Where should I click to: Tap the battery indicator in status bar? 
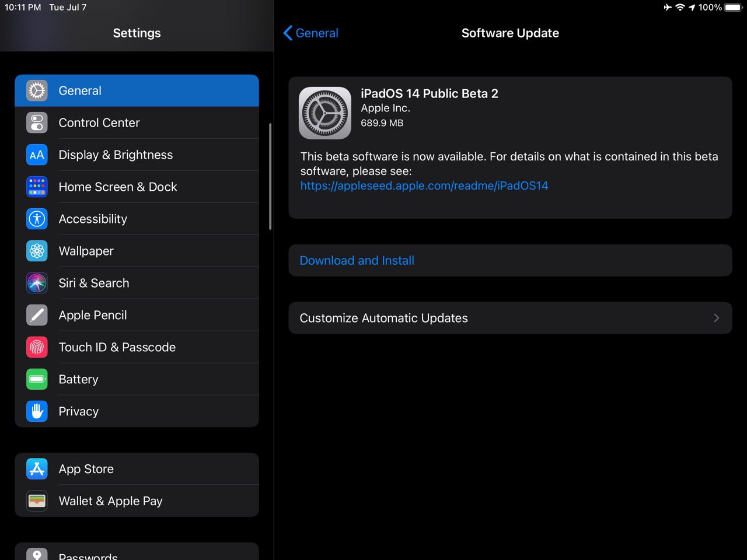[733, 7]
